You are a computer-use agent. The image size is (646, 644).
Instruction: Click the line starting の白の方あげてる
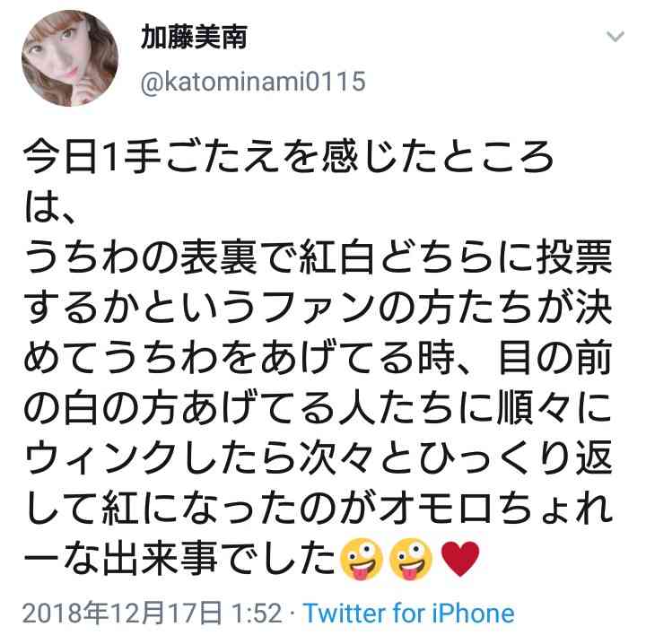point(318,409)
